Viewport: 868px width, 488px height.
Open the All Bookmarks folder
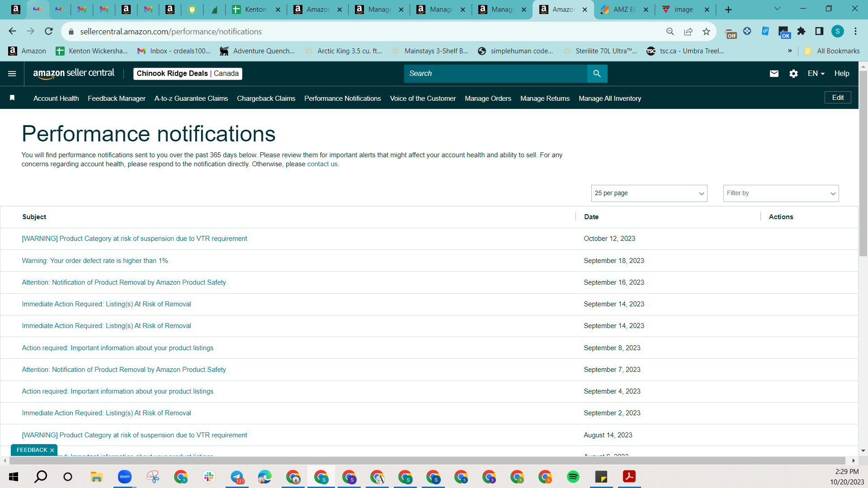pyautogui.click(x=832, y=51)
